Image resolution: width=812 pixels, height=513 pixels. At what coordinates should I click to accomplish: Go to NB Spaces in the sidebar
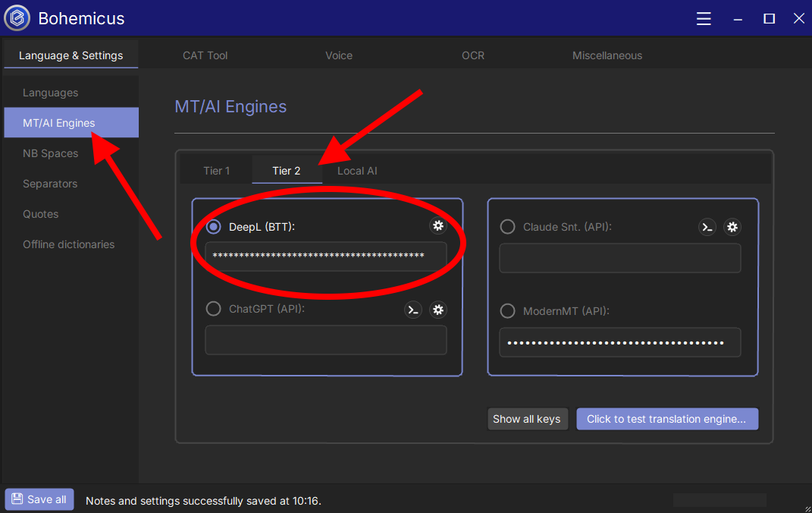coord(71,153)
